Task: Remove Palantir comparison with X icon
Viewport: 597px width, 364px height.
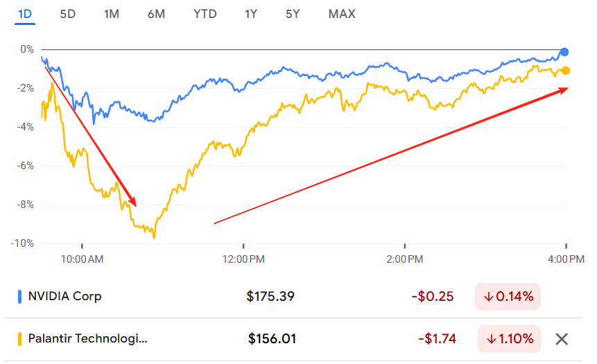Action: click(x=562, y=339)
